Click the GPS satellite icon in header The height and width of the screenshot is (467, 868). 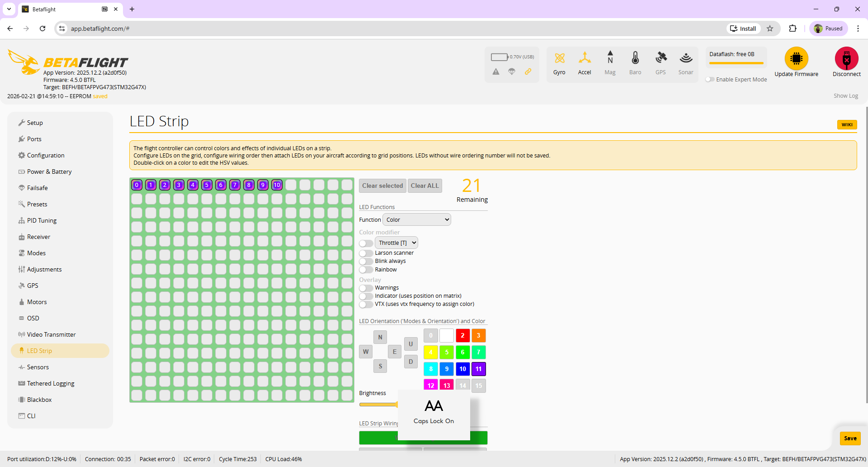pyautogui.click(x=660, y=58)
